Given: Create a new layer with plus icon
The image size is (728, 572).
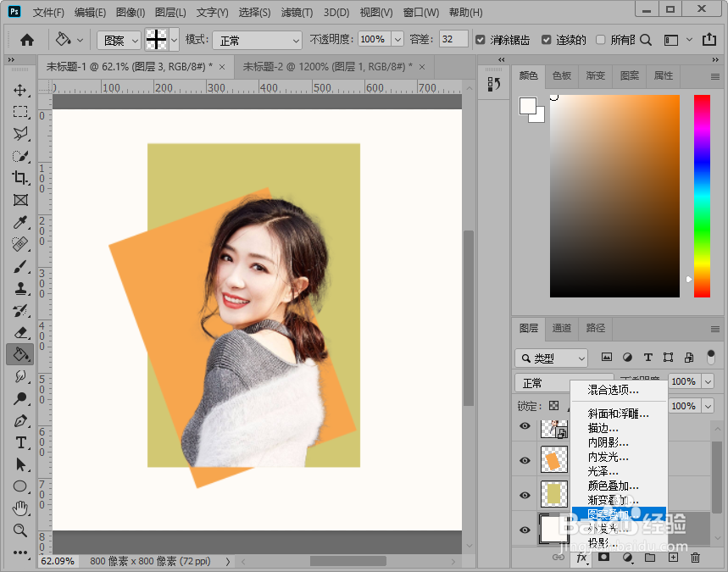Looking at the screenshot, I should coord(673,558).
